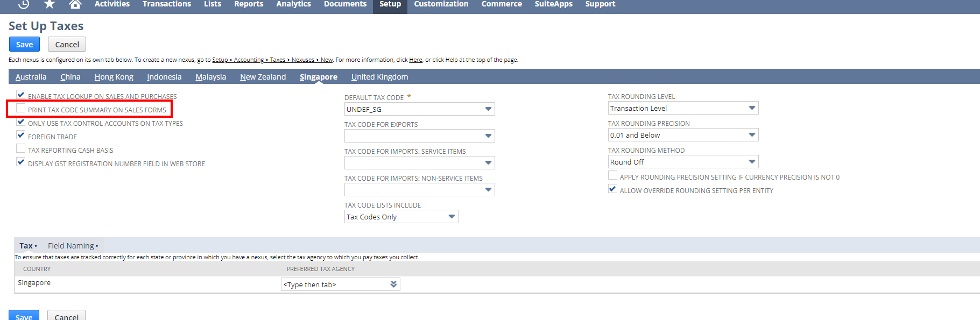Viewport: 980px width, 320px height.
Task: Click Preferred Tax Agency double-arrow icon
Action: point(393,285)
